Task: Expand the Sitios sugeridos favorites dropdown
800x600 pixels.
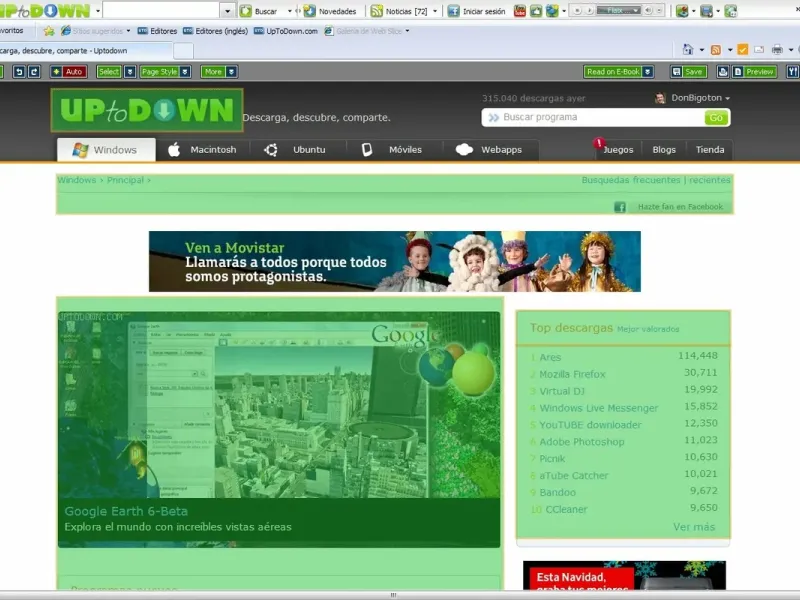Action: (x=128, y=31)
